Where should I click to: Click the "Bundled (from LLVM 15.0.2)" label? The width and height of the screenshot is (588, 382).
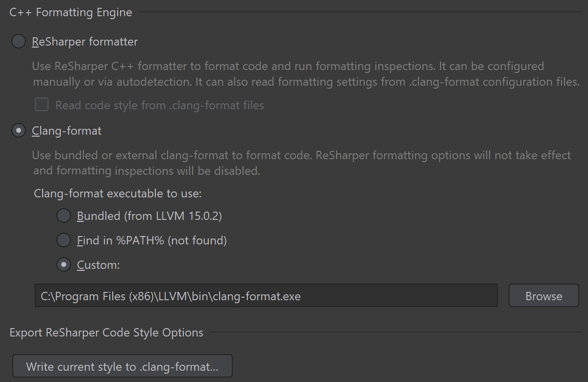click(x=149, y=215)
